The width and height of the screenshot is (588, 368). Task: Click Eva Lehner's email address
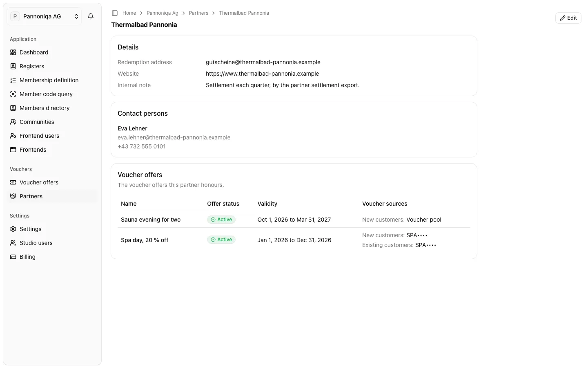[x=174, y=137]
